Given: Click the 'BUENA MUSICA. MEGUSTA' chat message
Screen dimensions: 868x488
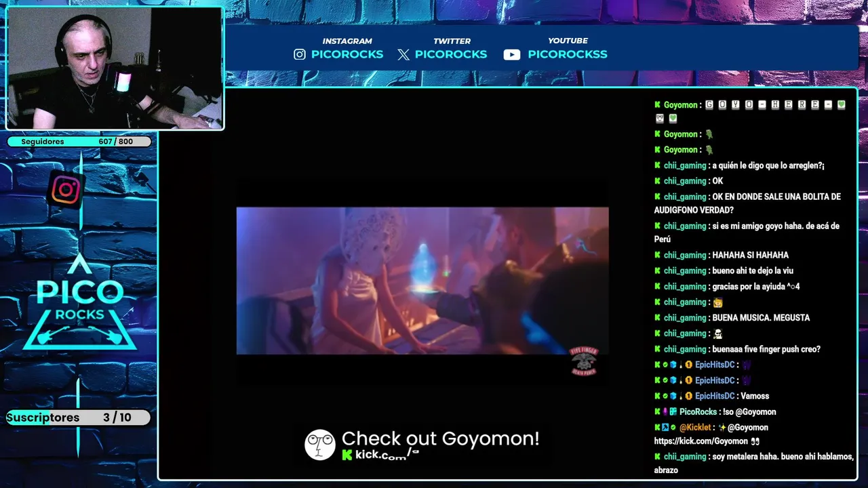Looking at the screenshot, I should point(761,318).
